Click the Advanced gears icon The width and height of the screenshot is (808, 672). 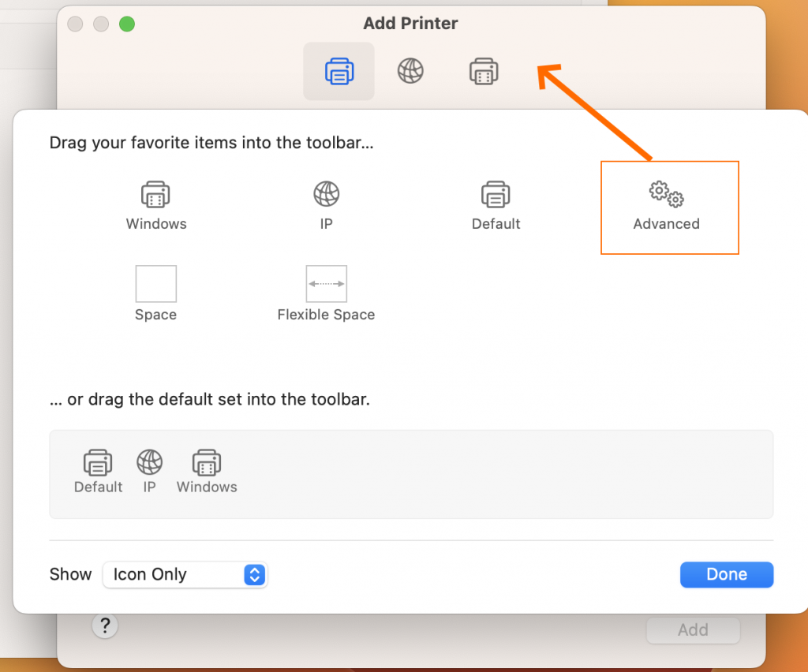click(x=667, y=194)
